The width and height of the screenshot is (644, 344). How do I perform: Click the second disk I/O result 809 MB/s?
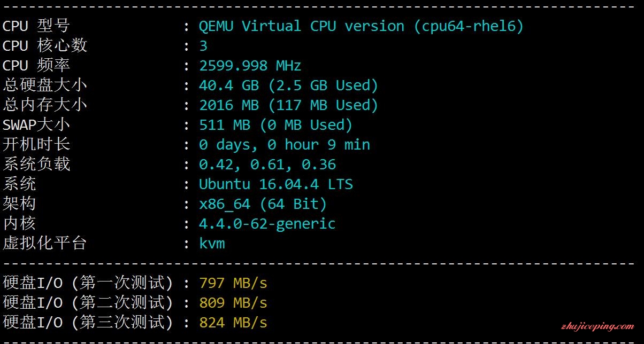coord(233,303)
